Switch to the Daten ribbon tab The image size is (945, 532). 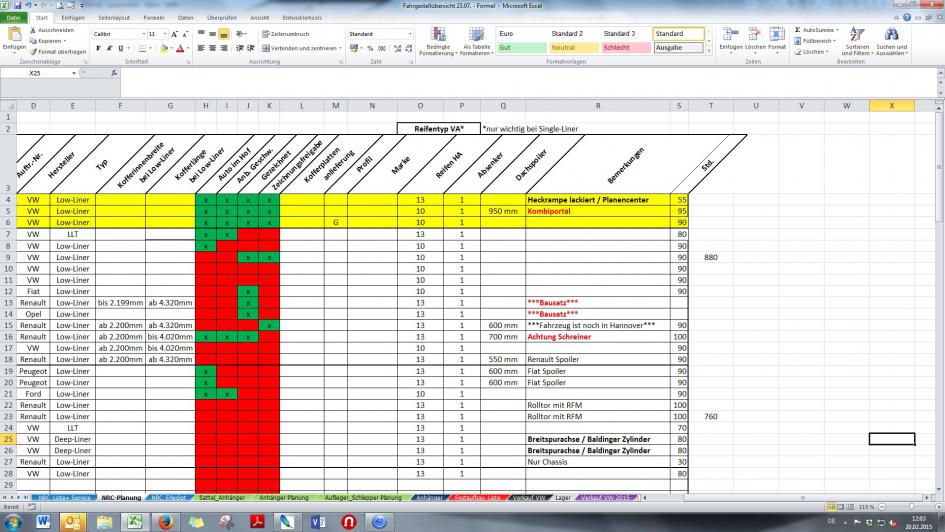click(186, 18)
